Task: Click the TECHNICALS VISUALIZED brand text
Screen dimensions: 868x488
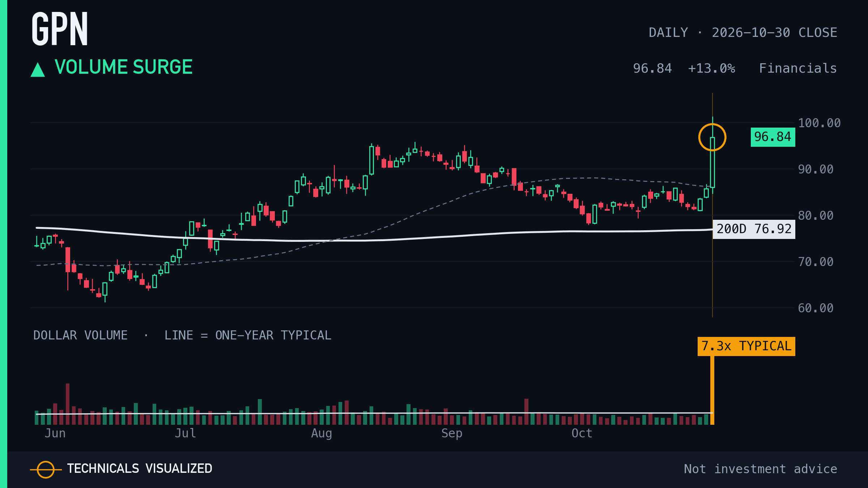Action: (140, 469)
